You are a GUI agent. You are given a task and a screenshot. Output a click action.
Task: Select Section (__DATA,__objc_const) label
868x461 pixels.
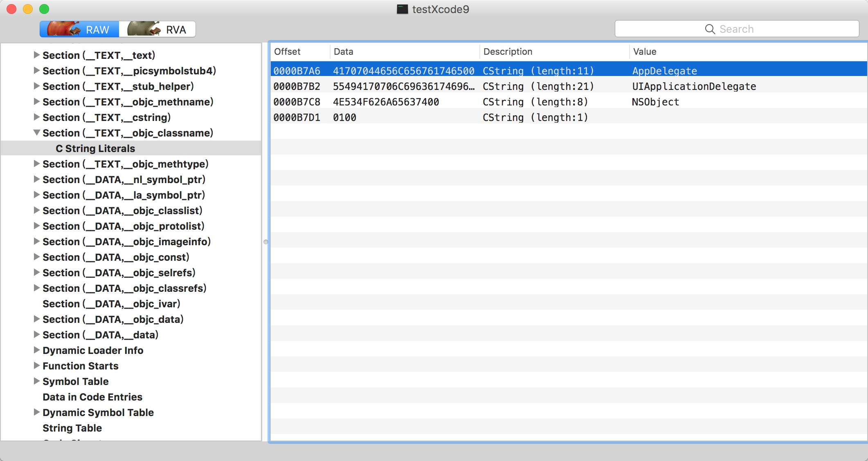pos(116,257)
